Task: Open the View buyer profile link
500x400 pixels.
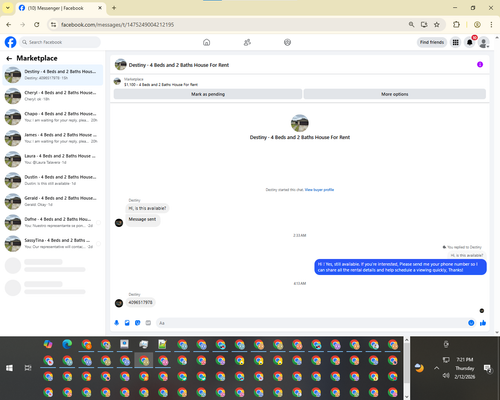Action: click(319, 190)
